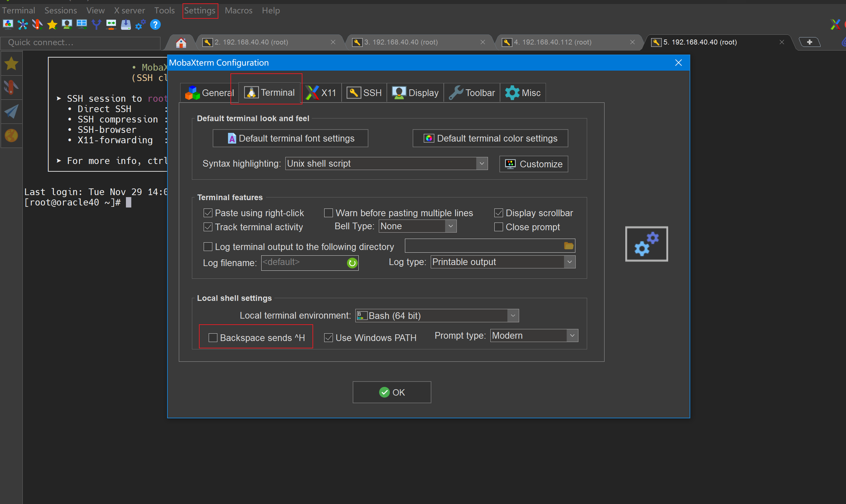Image resolution: width=846 pixels, height=504 pixels.
Task: Click the MultiExec fork icon
Action: coord(96,24)
